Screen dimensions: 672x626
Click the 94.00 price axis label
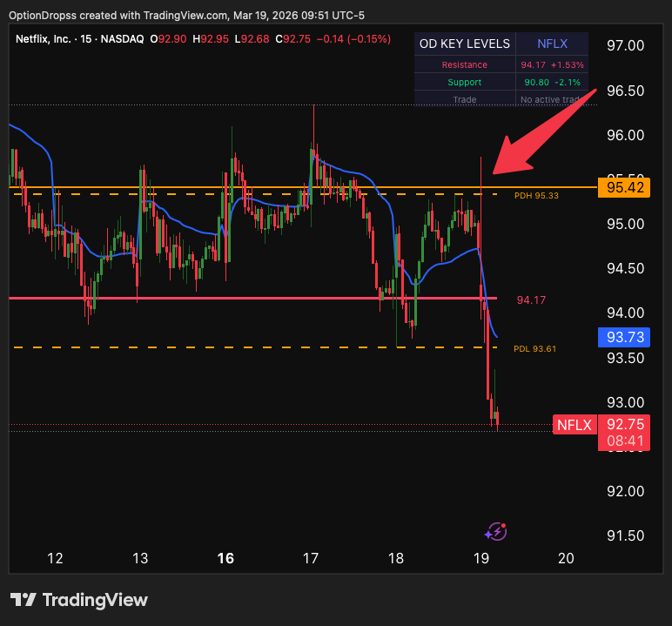coord(625,313)
